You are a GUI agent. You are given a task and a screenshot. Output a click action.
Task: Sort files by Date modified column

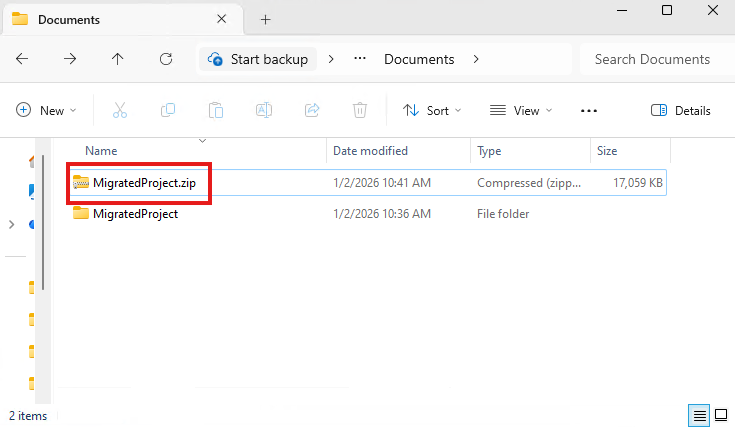[x=370, y=151]
